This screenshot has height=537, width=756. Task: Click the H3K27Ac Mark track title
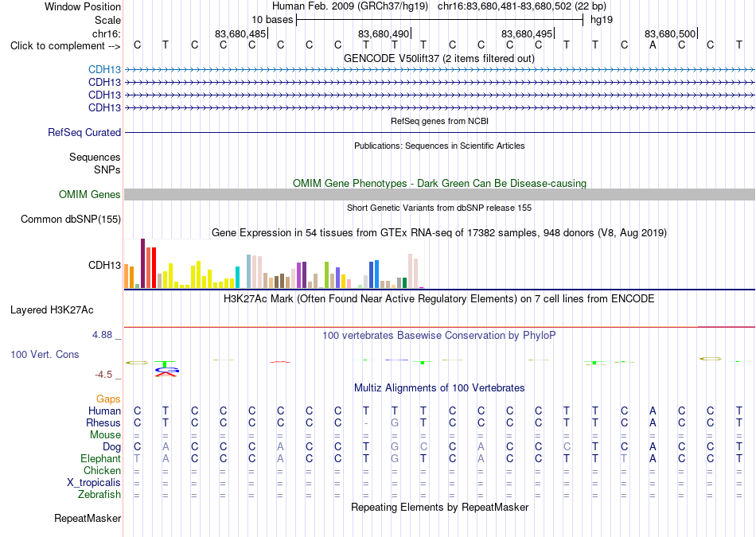coord(439,299)
